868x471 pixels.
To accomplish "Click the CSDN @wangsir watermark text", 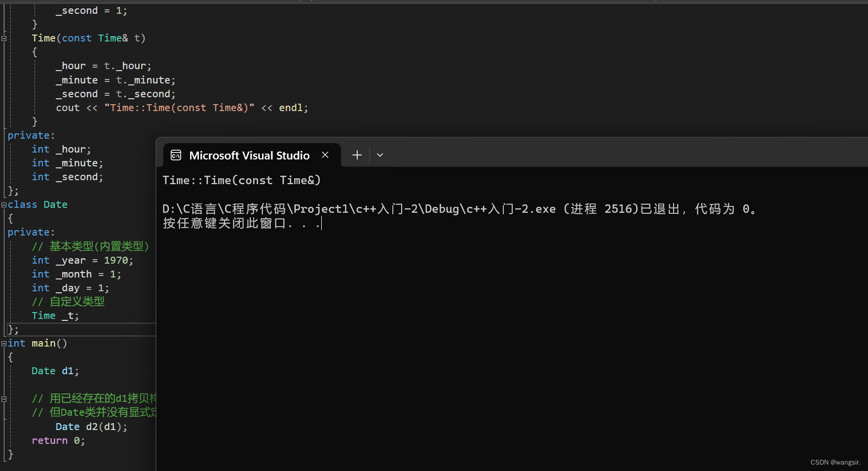I will pyautogui.click(x=835, y=462).
